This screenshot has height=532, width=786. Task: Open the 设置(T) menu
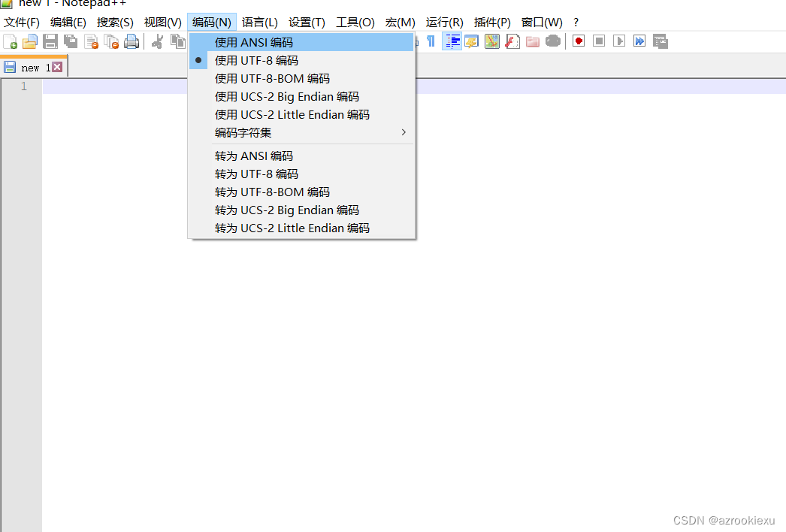307,23
